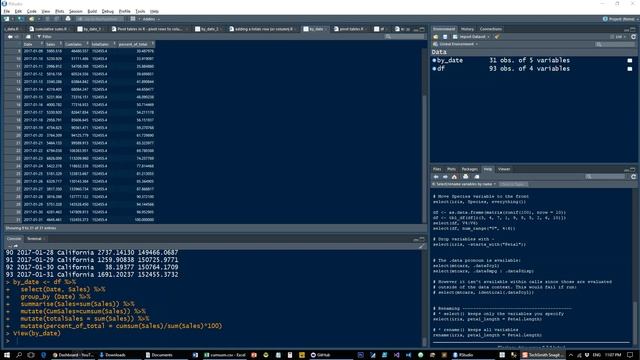The height and width of the screenshot is (360, 640).
Task: Click the Filter button in data viewer
Action: click(x=44, y=36)
